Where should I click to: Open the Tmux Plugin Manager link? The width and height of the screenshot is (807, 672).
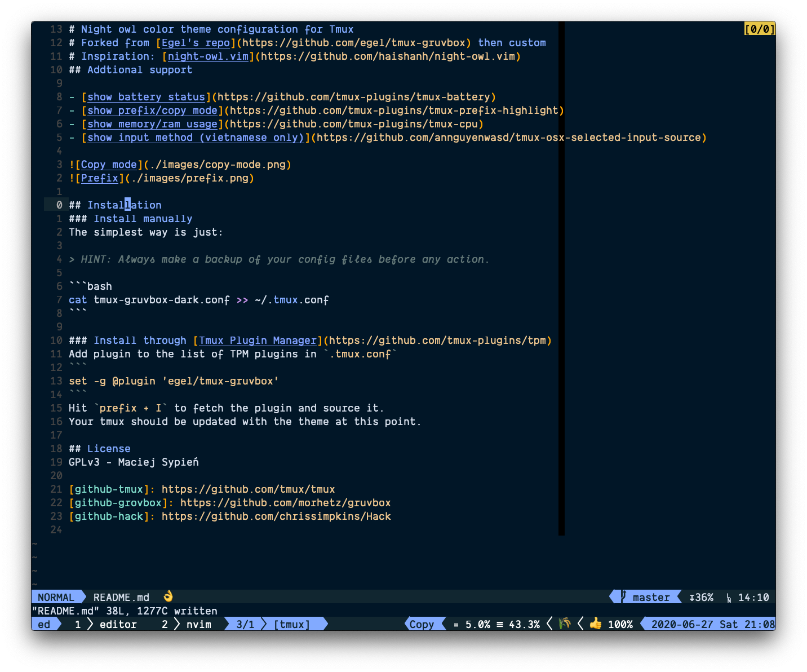point(258,341)
